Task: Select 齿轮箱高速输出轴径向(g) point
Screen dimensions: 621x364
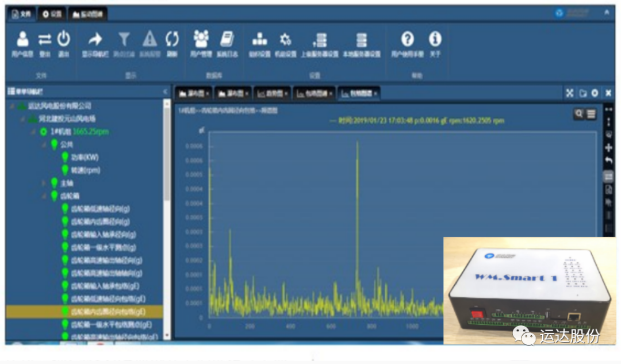Action: click(x=106, y=260)
